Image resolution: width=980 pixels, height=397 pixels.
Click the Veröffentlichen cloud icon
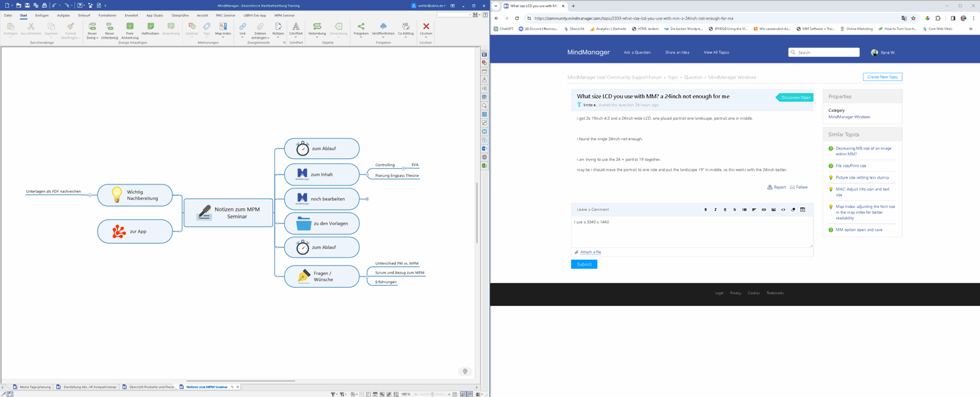[383, 27]
